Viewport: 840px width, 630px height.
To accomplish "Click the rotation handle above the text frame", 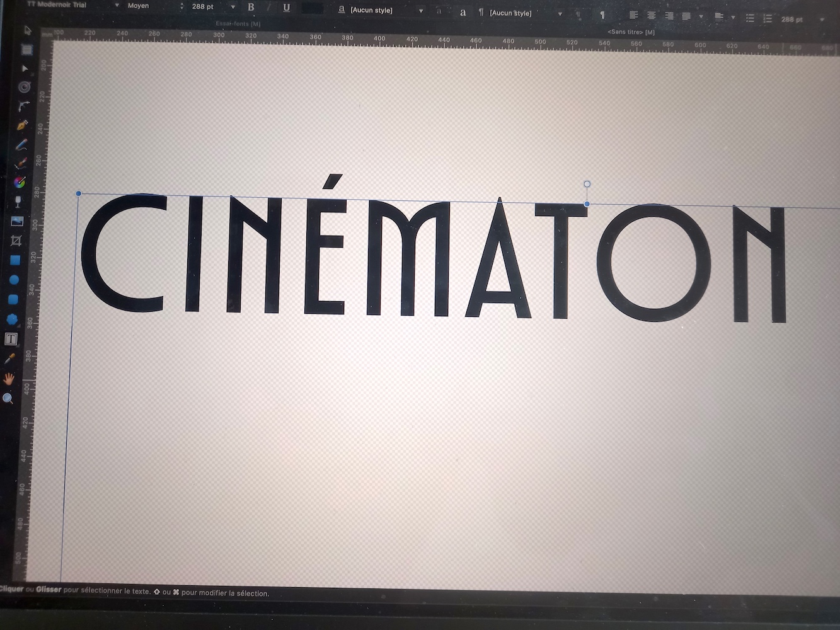I will pyautogui.click(x=587, y=185).
